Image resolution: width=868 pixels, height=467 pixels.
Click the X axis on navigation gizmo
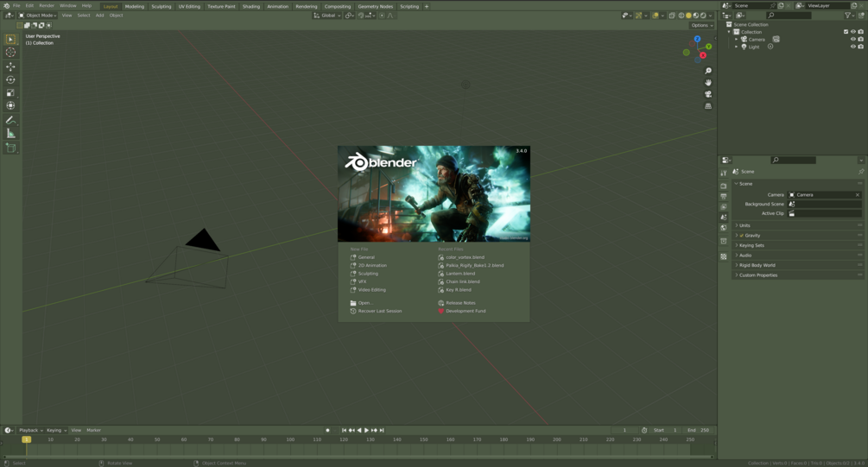pos(703,55)
